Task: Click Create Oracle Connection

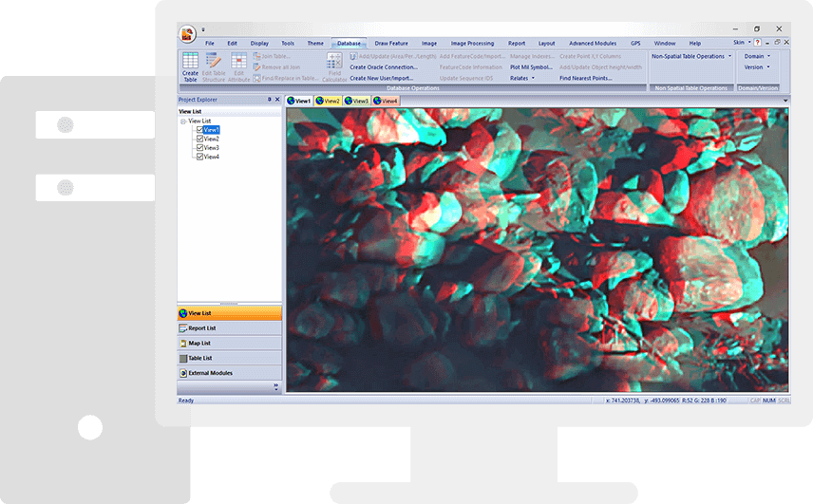Action: 383,67
